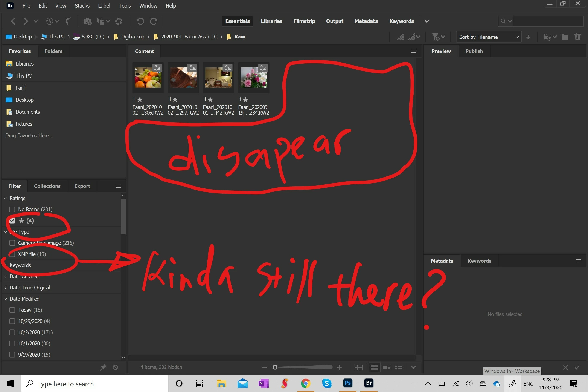The image size is (588, 392).
Task: Switch to the Collections tab
Action: [47, 186]
